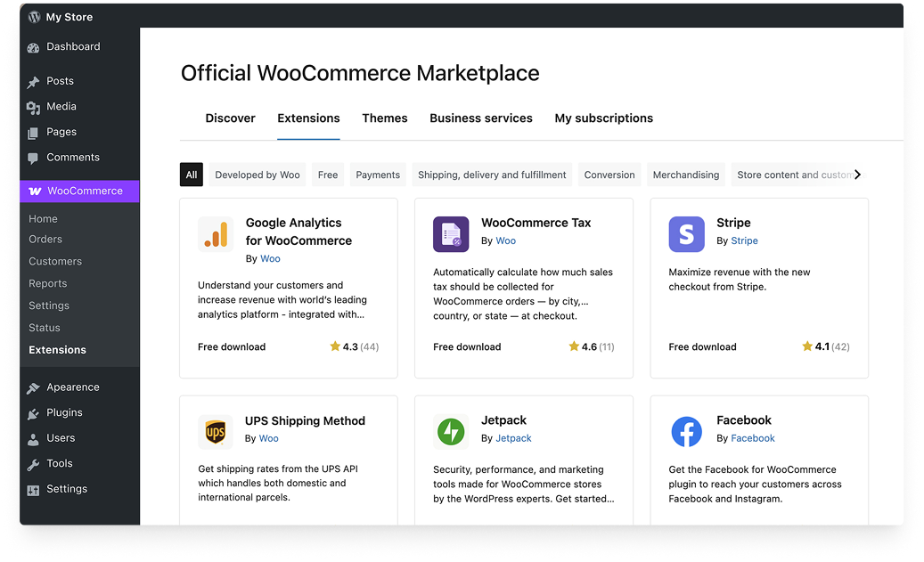Click the green Jetpack icon
Image resolution: width=924 pixels, height=562 pixels.
point(451,432)
